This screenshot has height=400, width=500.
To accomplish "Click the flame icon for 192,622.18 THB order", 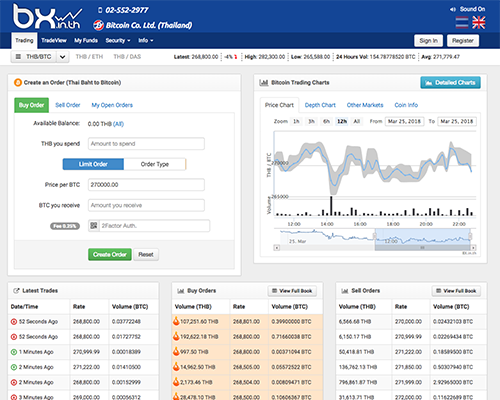I will tap(176, 336).
